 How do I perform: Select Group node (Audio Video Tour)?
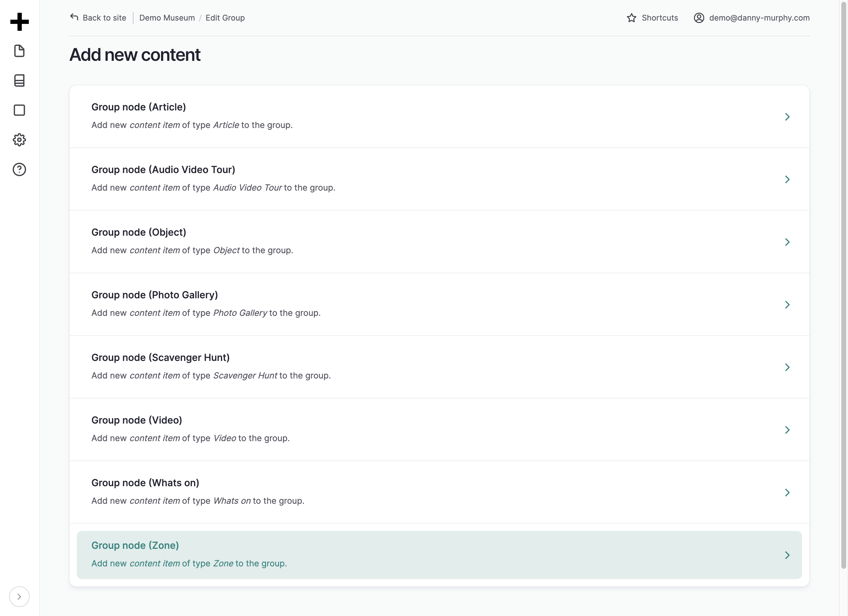coord(439,179)
